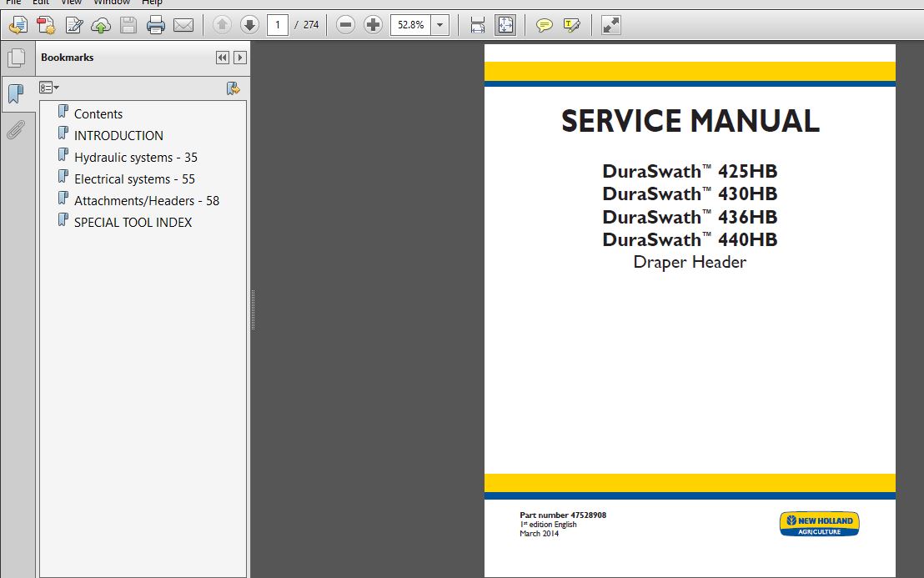Open the bookmarks options dropdown menu
Viewport: 924px width, 578px height.
(x=49, y=88)
